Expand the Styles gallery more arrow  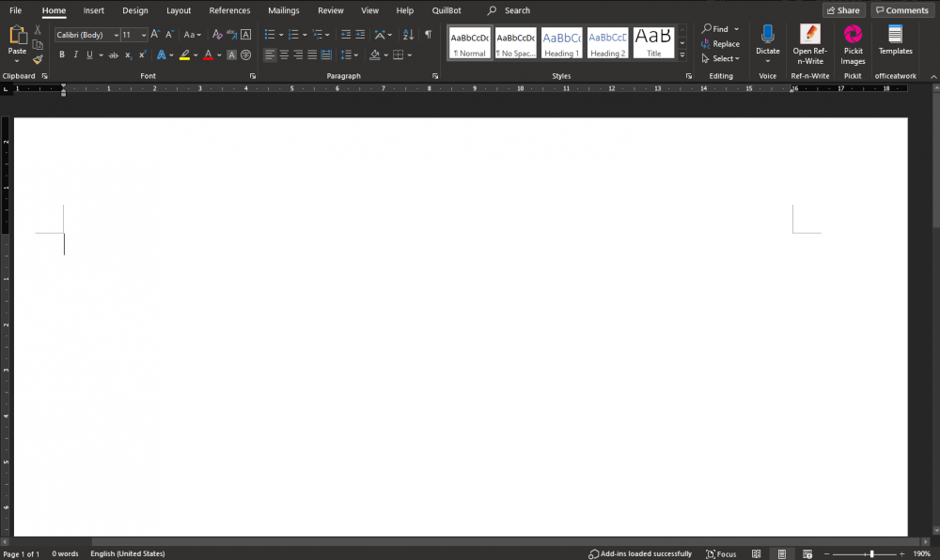[682, 55]
